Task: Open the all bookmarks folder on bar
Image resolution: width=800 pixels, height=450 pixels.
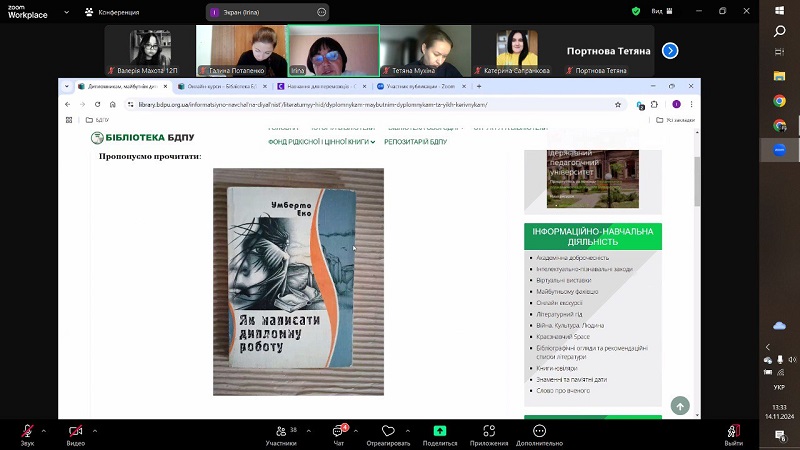Action: coord(675,120)
